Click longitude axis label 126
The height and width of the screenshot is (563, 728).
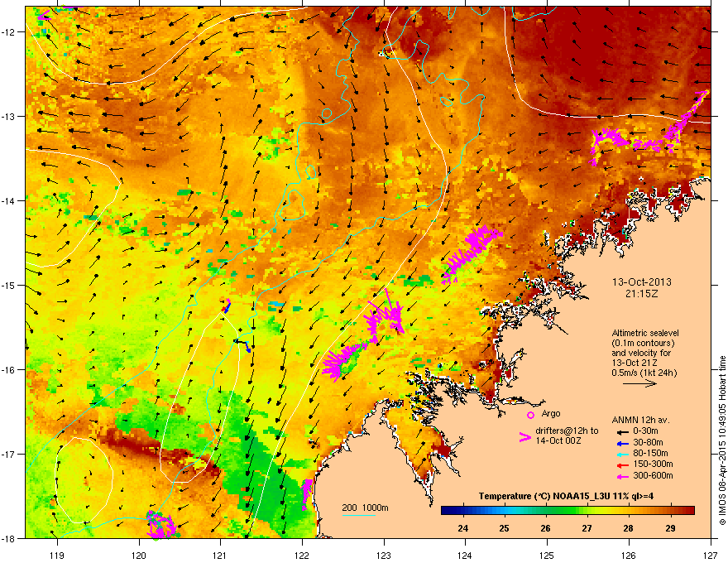[x=629, y=555]
